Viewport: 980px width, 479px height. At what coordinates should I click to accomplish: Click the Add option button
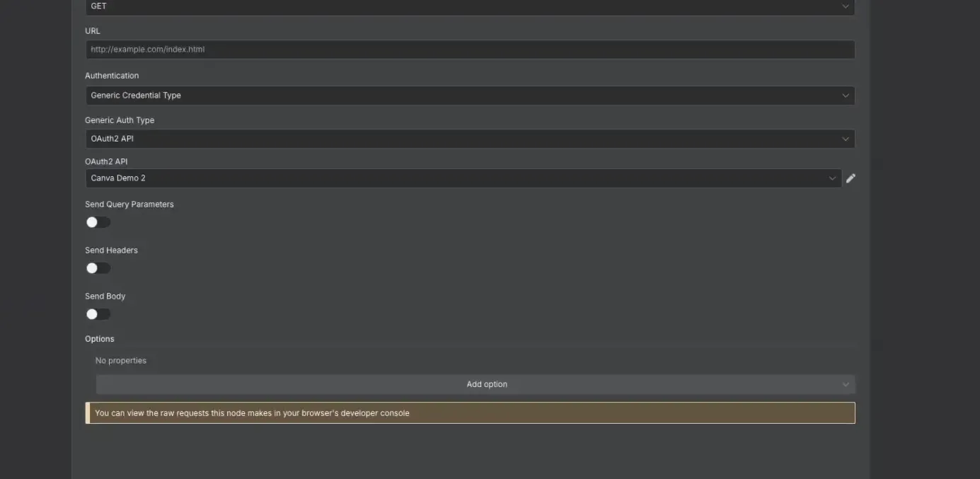coord(475,384)
